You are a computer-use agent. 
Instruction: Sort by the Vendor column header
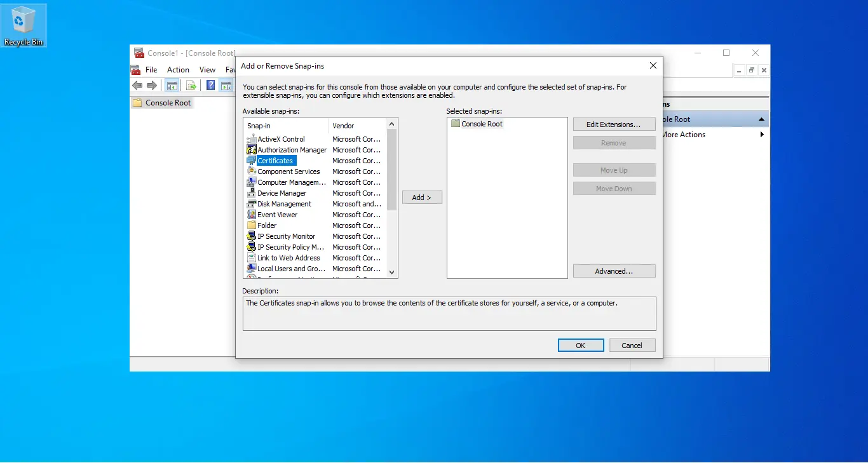[358, 126]
